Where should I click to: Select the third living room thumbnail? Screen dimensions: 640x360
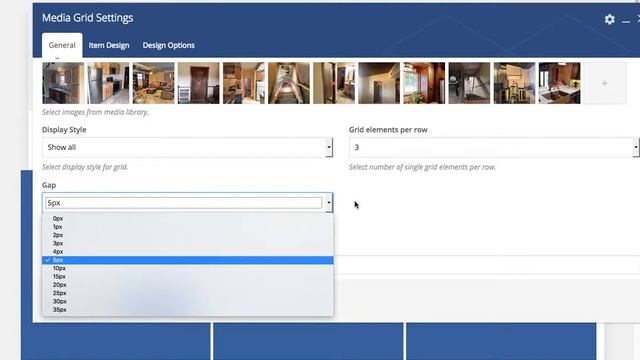coord(153,83)
